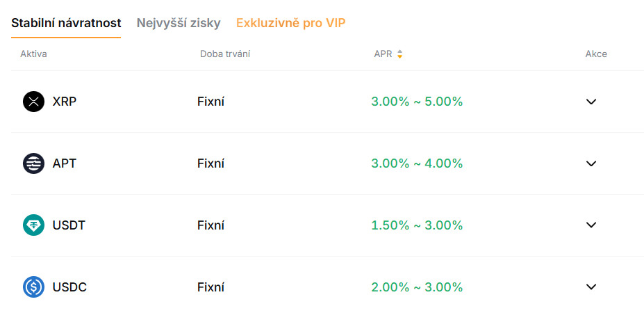The height and width of the screenshot is (313, 644).
Task: Select the Exkluzivně pro VIP tab
Action: pos(290,23)
